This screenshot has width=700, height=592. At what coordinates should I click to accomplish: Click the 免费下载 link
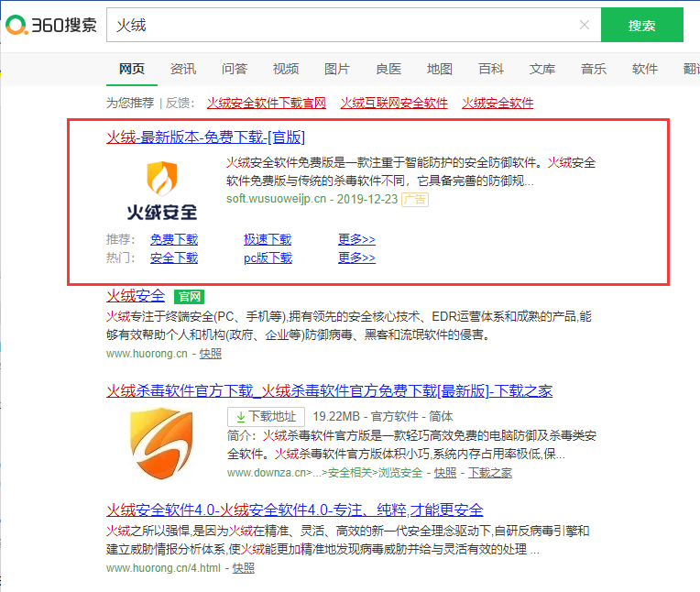pyautogui.click(x=174, y=240)
